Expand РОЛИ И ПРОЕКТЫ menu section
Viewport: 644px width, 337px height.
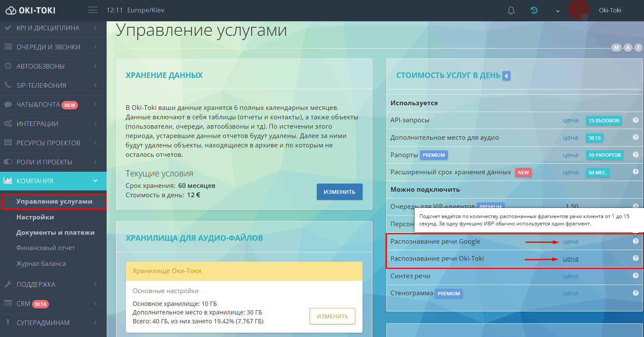click(x=53, y=162)
